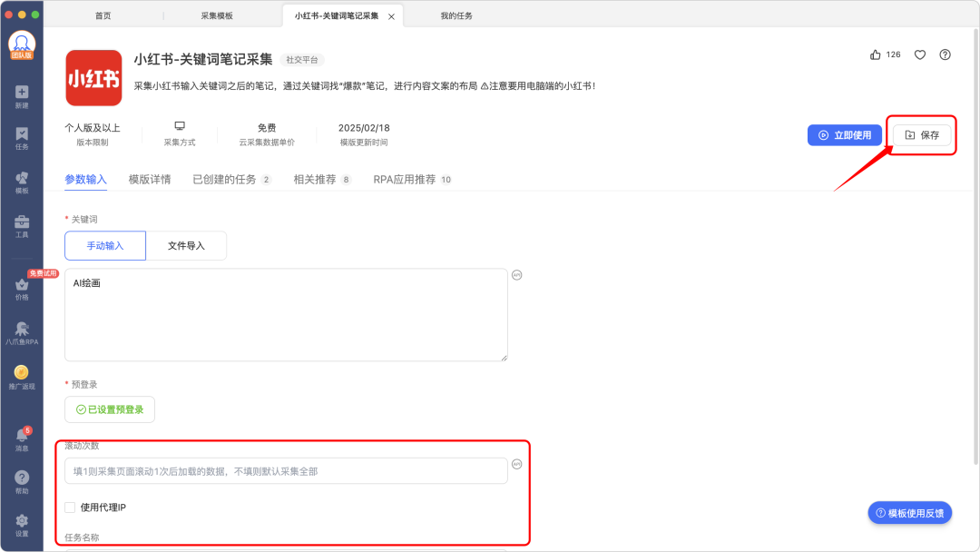Click the 小红书-关键词笔记采集 page title
980x552 pixels.
tap(203, 59)
